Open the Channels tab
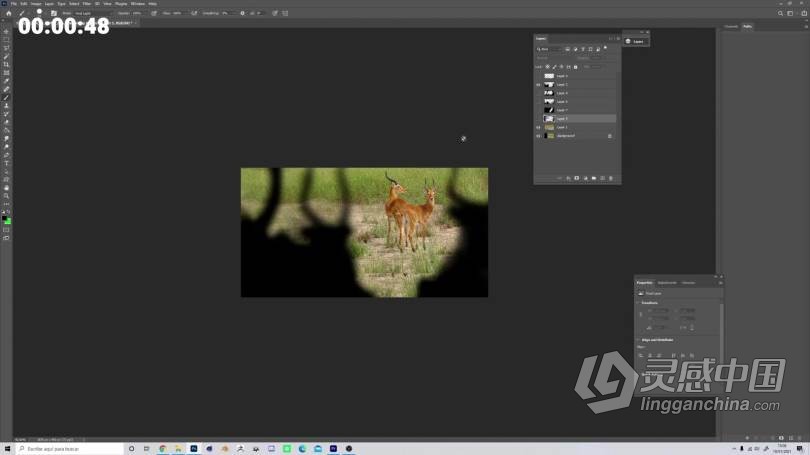The height and width of the screenshot is (455, 810). [x=731, y=26]
